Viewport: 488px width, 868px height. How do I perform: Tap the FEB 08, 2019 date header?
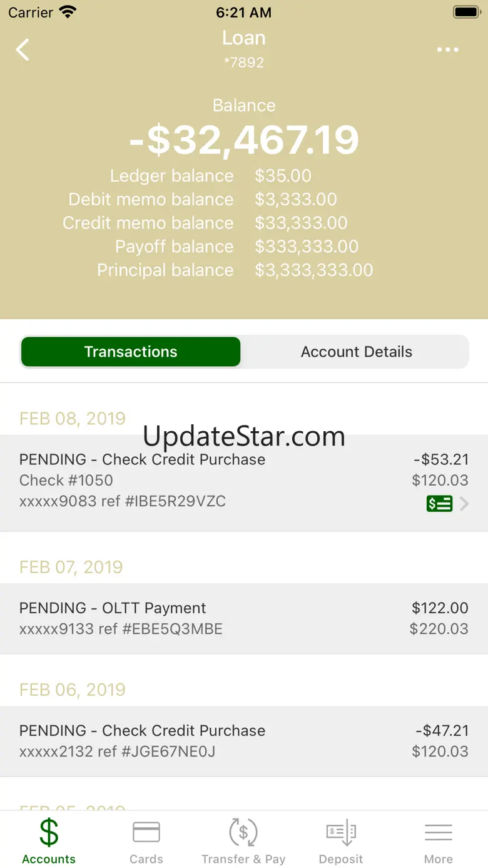click(73, 418)
